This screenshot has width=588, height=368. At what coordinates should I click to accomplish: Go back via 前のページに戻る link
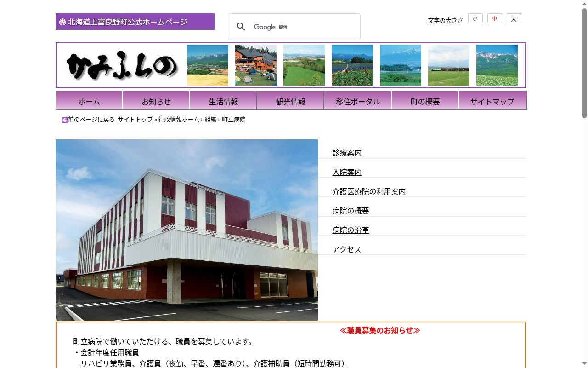point(91,120)
